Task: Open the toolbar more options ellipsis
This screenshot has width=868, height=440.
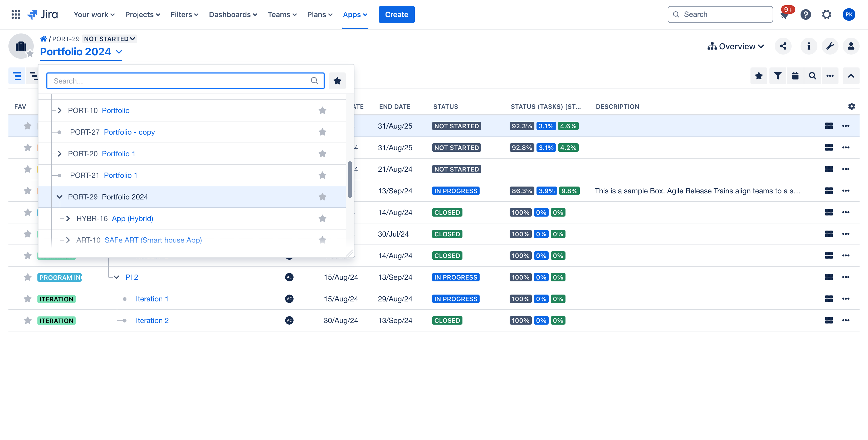Action: tap(830, 76)
